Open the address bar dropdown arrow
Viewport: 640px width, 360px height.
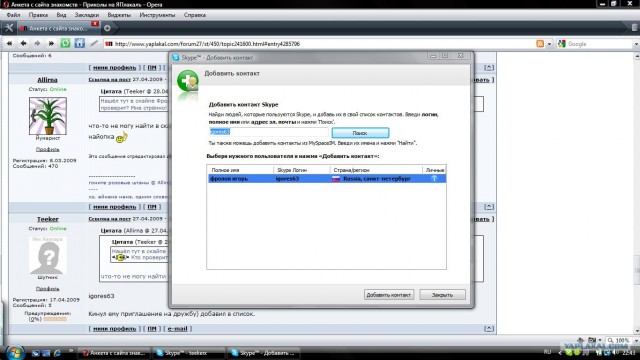(549, 44)
